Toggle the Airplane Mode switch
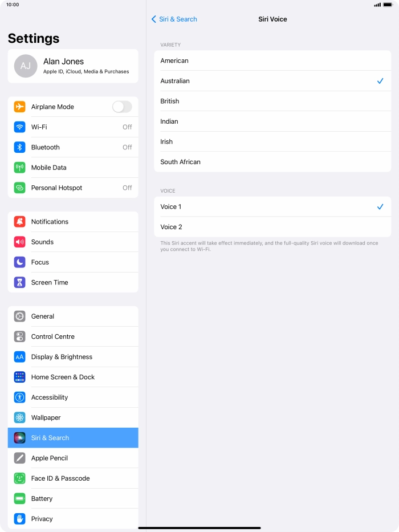Image resolution: width=399 pixels, height=532 pixels. coord(122,107)
